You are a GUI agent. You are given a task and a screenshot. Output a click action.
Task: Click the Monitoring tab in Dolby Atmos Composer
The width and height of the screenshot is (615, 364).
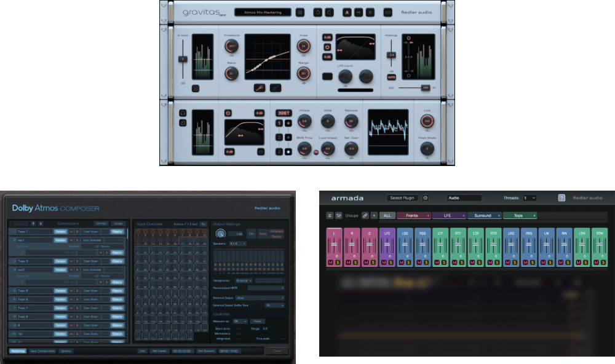tap(18, 351)
